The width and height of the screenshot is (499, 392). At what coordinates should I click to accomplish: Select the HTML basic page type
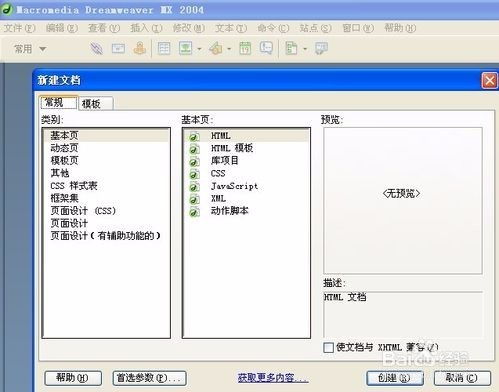pyautogui.click(x=247, y=136)
